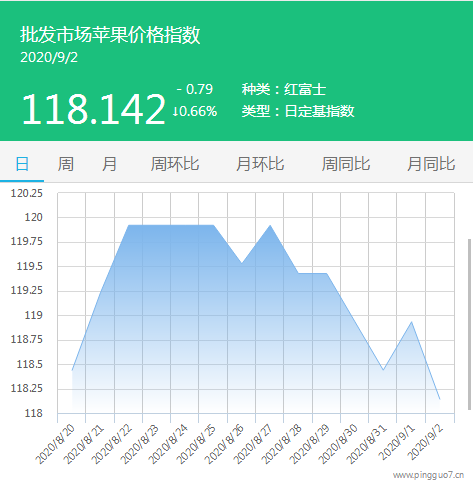Screen dimensions: 473x486
Task: Click the down arrow 0.66% change indicator
Action: point(195,111)
